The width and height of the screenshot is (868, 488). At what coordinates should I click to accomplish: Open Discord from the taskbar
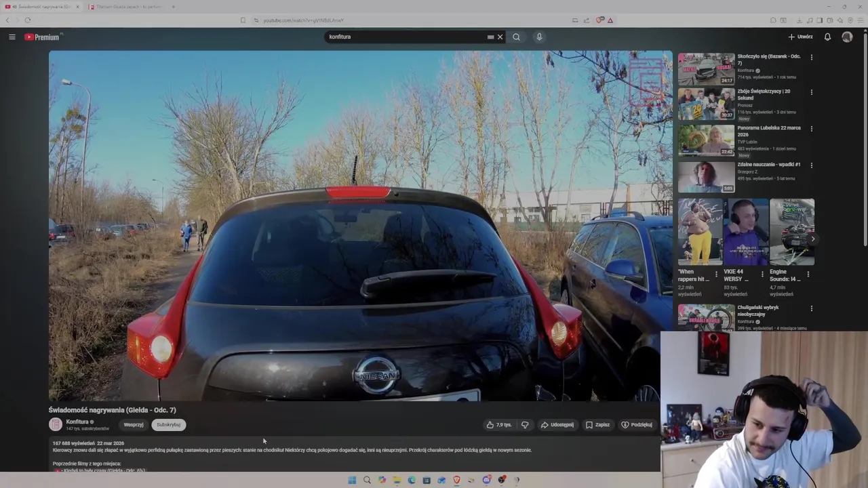(x=486, y=480)
